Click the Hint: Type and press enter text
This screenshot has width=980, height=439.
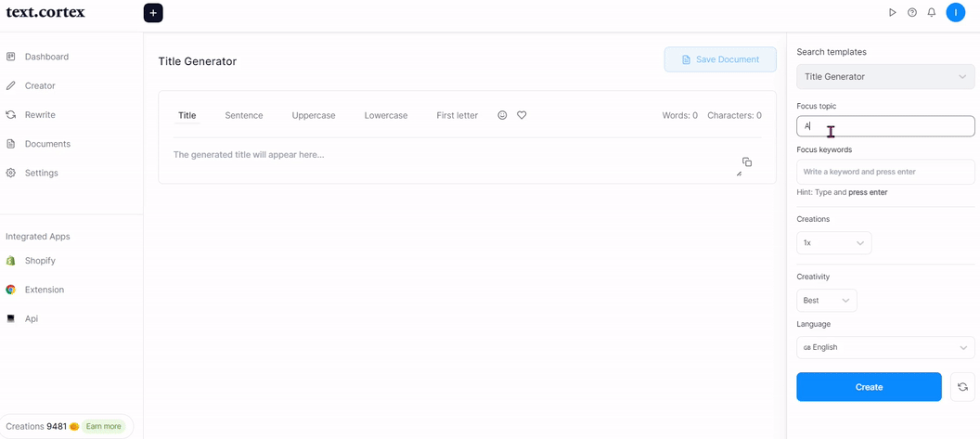(842, 192)
